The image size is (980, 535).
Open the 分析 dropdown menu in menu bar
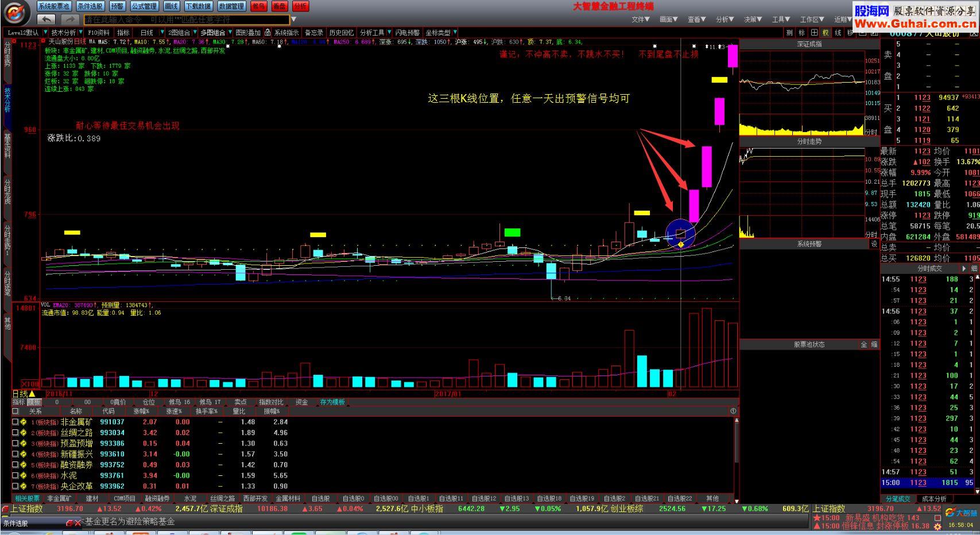tap(725, 20)
